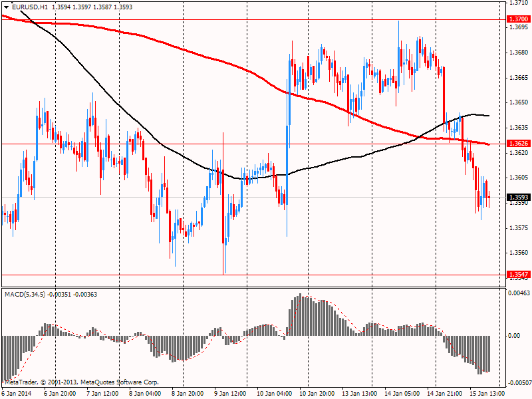Select the red 1.3700 price level tag
The image size is (532, 399).
click(519, 19)
